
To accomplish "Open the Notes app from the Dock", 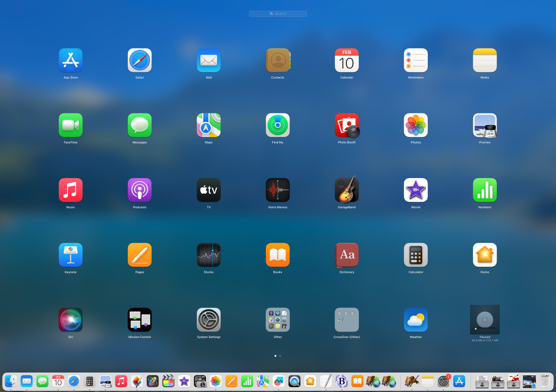I will (x=428, y=381).
